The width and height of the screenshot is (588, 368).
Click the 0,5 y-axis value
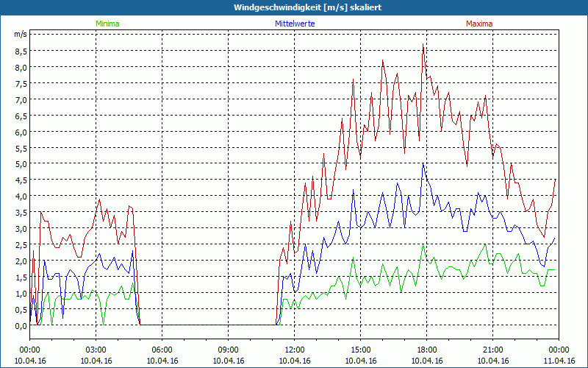tap(21, 309)
